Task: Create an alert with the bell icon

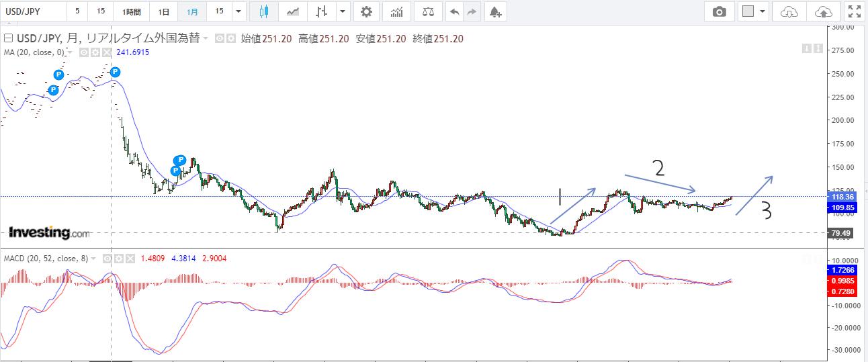Action: (495, 11)
